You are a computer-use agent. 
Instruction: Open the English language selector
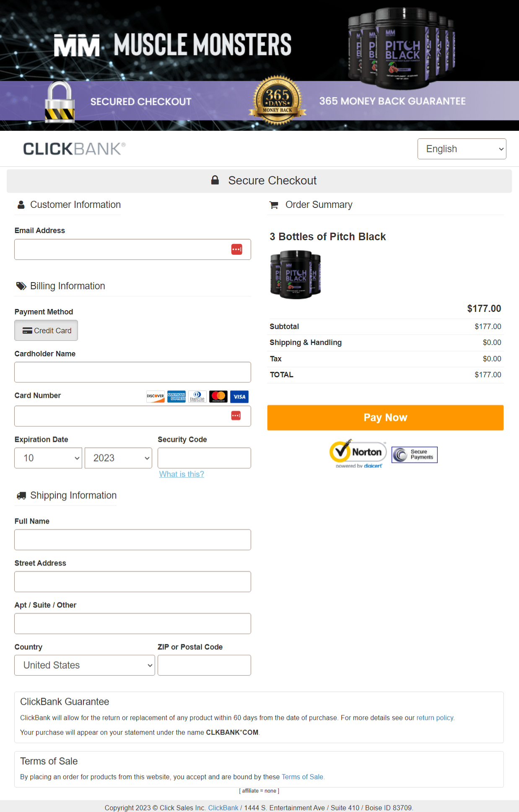462,148
